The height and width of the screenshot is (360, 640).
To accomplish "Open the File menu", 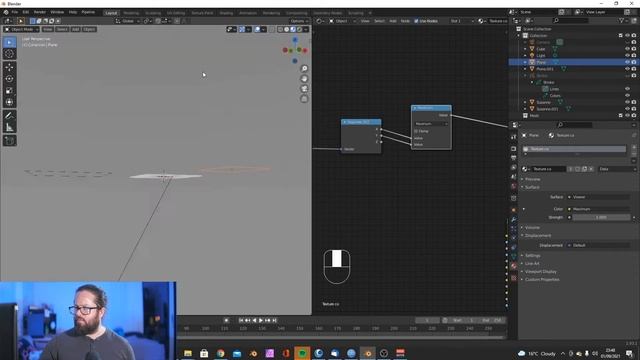I will [x=15, y=12].
